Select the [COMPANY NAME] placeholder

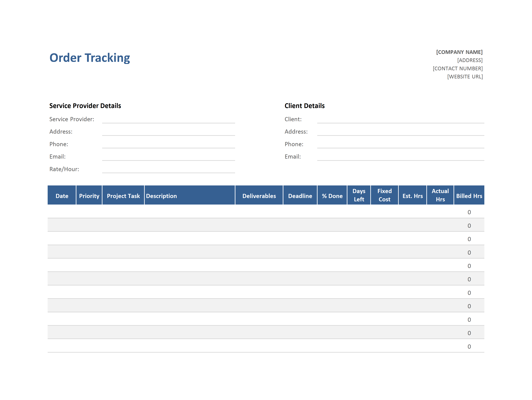pos(459,52)
